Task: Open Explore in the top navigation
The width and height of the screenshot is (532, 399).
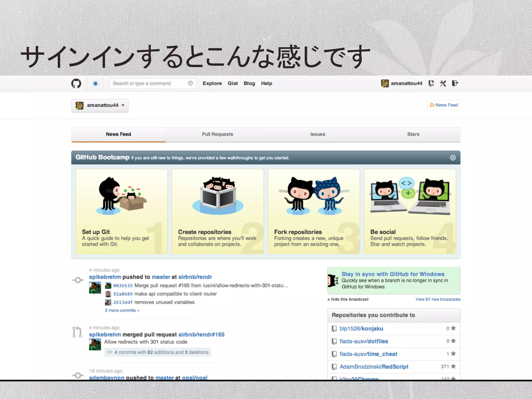Action: pos(212,83)
